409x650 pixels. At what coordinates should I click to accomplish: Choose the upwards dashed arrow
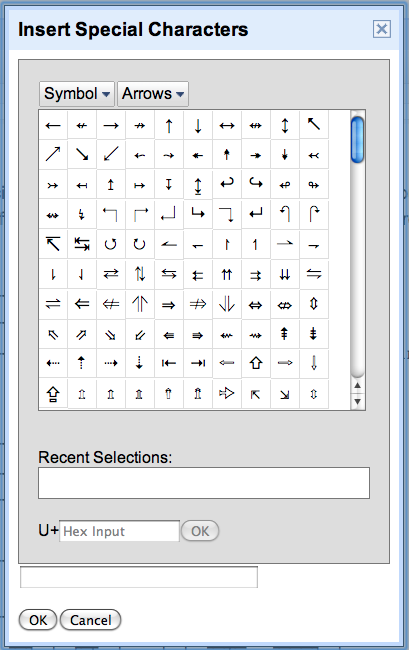click(82, 364)
